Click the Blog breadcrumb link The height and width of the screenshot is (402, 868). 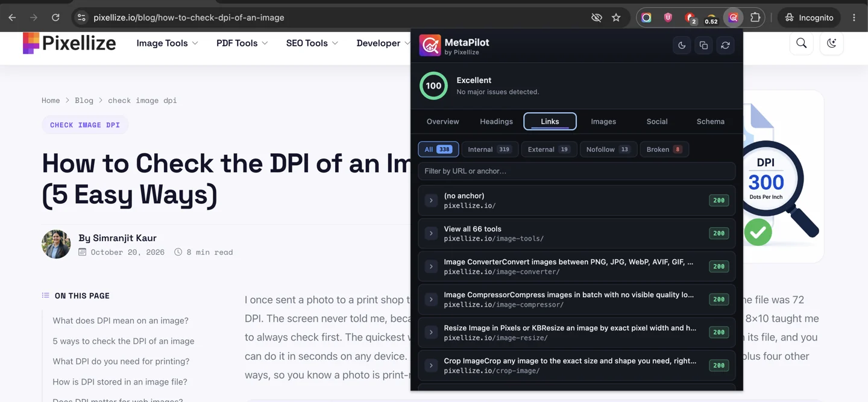coord(84,100)
